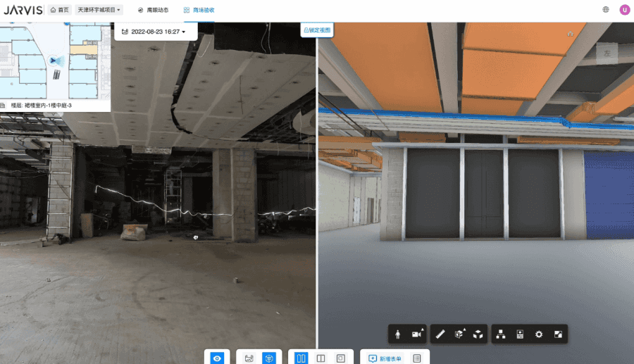
Task: Click the 新增表单 button
Action: click(x=385, y=358)
